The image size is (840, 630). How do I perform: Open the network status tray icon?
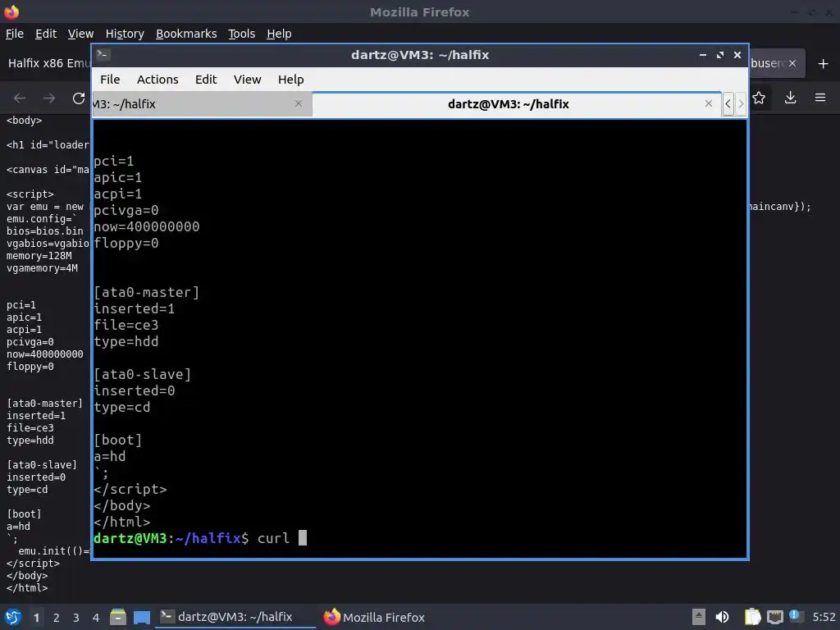774,618
